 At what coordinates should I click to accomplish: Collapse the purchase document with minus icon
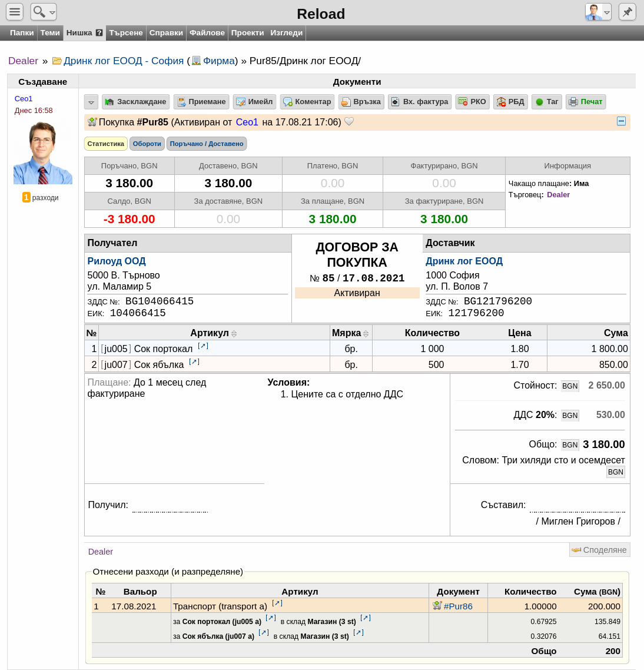(x=622, y=121)
